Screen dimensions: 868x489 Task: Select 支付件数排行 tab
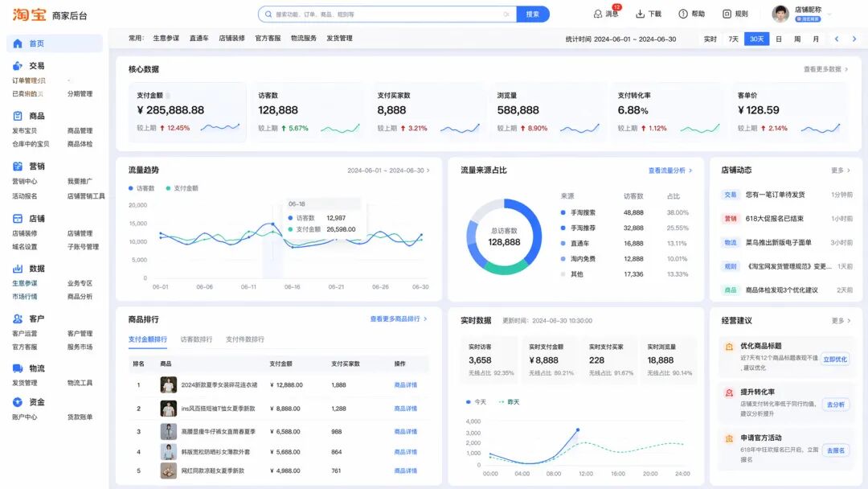[x=244, y=339]
